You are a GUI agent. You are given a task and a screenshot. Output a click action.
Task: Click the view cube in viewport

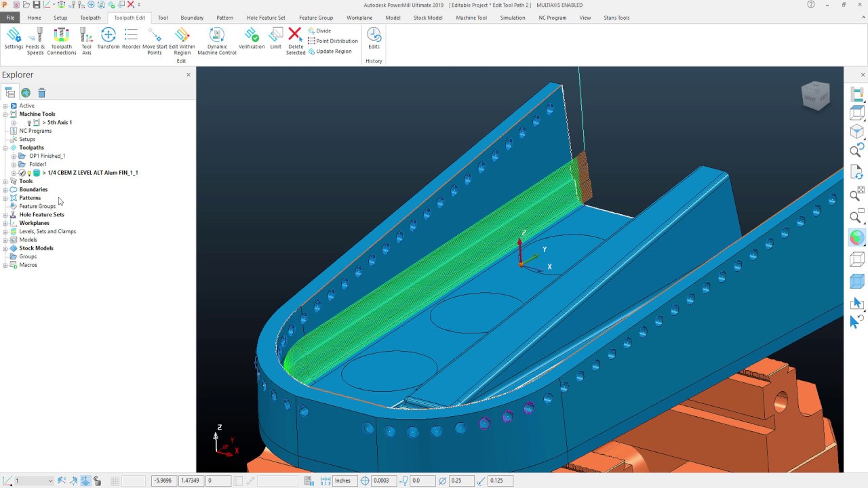click(815, 96)
